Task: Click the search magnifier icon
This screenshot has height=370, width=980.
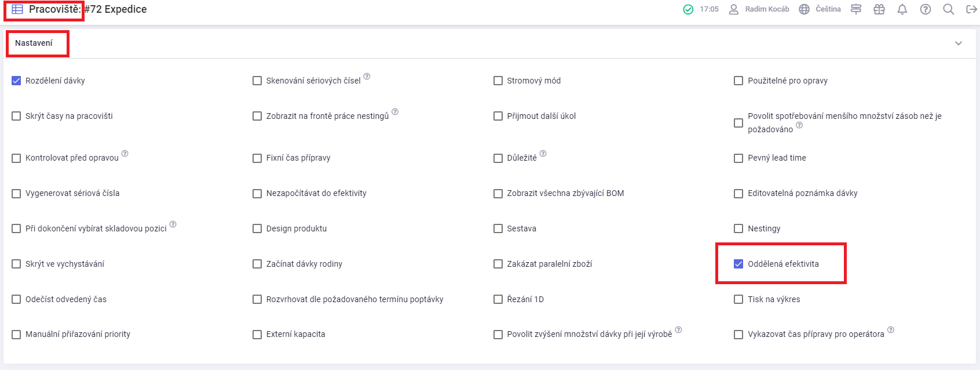Action: click(x=949, y=9)
